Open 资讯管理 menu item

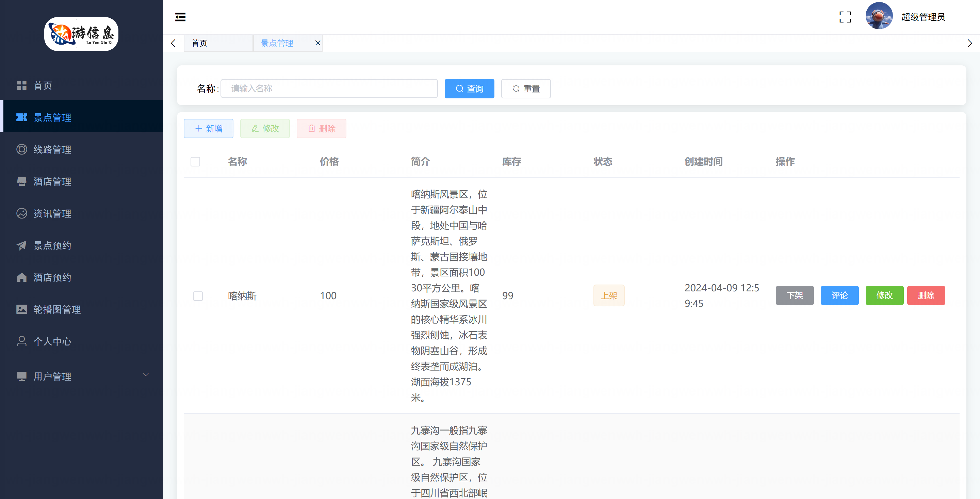52,213
